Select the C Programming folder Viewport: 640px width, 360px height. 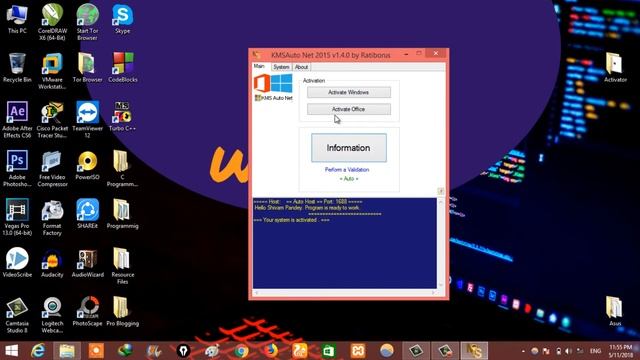point(122,169)
